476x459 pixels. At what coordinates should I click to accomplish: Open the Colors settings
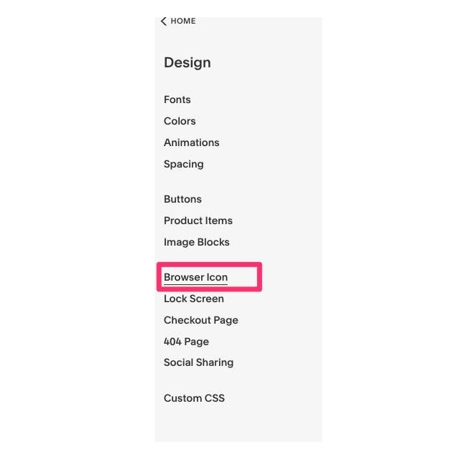pyautogui.click(x=180, y=121)
